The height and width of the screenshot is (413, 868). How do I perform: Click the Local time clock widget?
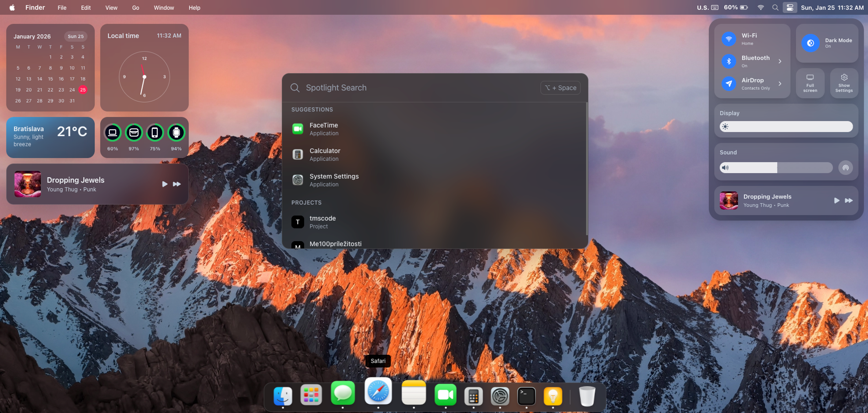coord(144,67)
